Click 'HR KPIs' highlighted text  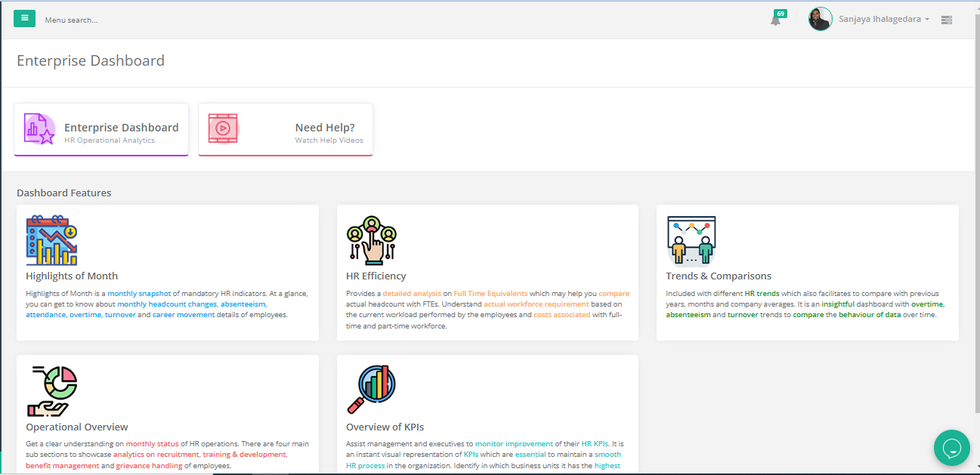point(595,444)
